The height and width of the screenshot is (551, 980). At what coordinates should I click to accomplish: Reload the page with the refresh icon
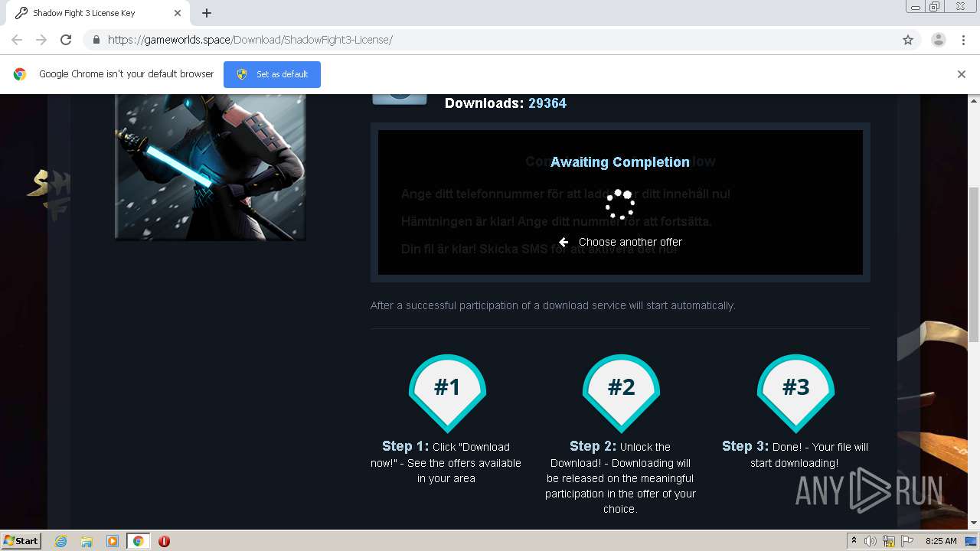66,40
